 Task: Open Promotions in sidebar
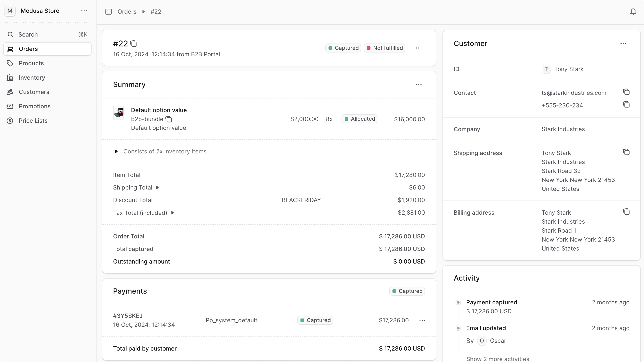[47, 107]
